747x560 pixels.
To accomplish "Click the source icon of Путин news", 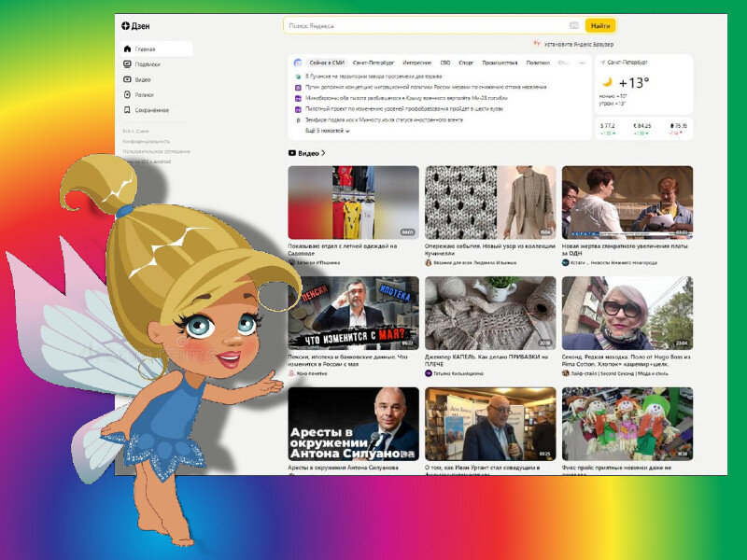I will pyautogui.click(x=298, y=87).
